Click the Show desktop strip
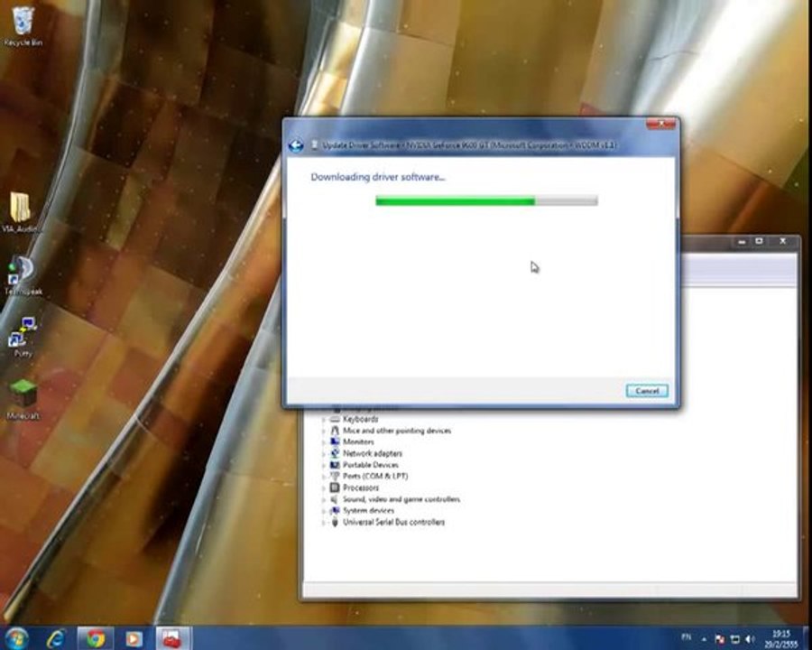Image resolution: width=812 pixels, height=650 pixels. coord(807,638)
